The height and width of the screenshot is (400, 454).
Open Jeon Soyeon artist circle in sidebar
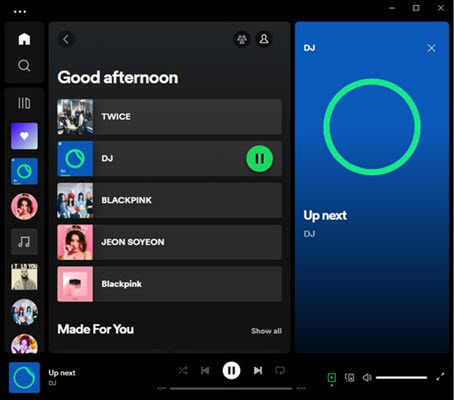pyautogui.click(x=24, y=206)
